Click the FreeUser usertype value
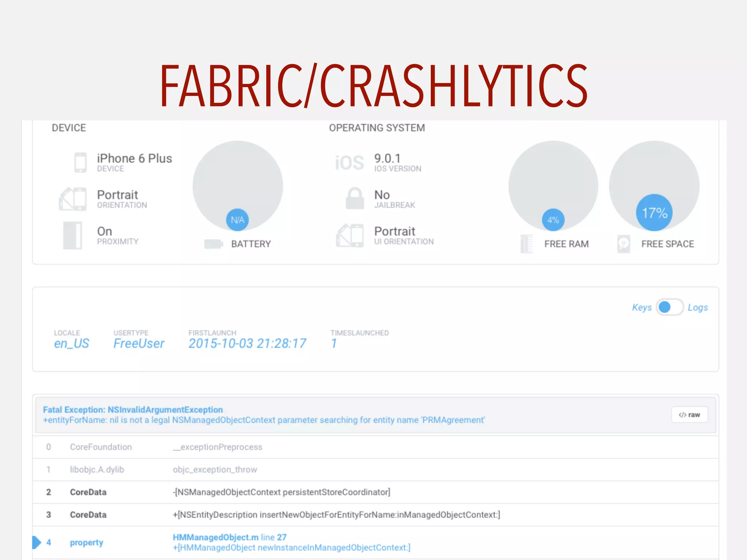 click(139, 343)
